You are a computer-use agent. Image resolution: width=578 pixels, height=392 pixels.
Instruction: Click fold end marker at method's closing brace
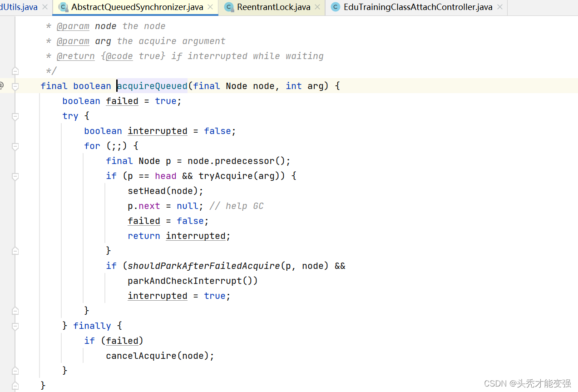tap(15, 386)
